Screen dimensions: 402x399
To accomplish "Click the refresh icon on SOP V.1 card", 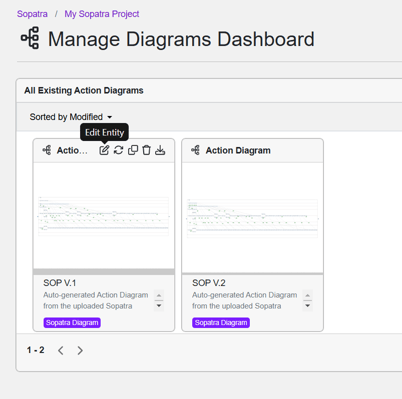I will click(118, 150).
